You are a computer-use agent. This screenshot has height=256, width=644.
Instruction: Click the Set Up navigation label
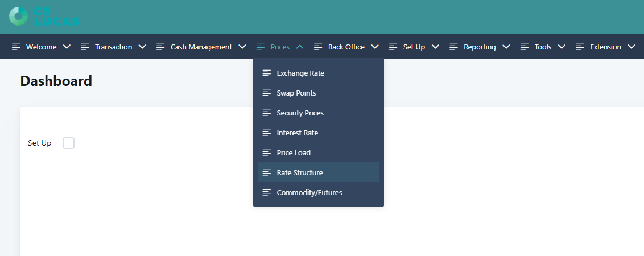point(414,47)
